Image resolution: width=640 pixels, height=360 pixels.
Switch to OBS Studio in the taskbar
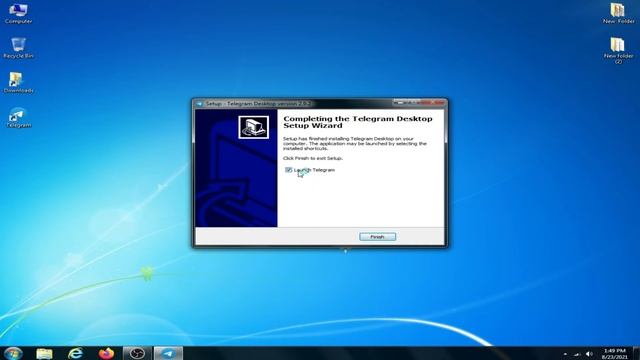coord(137,353)
